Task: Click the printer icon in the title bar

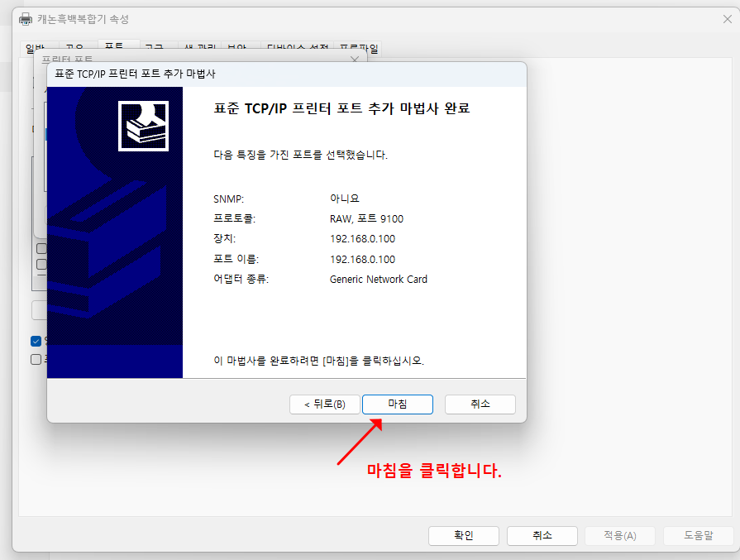Action: pyautogui.click(x=25, y=18)
